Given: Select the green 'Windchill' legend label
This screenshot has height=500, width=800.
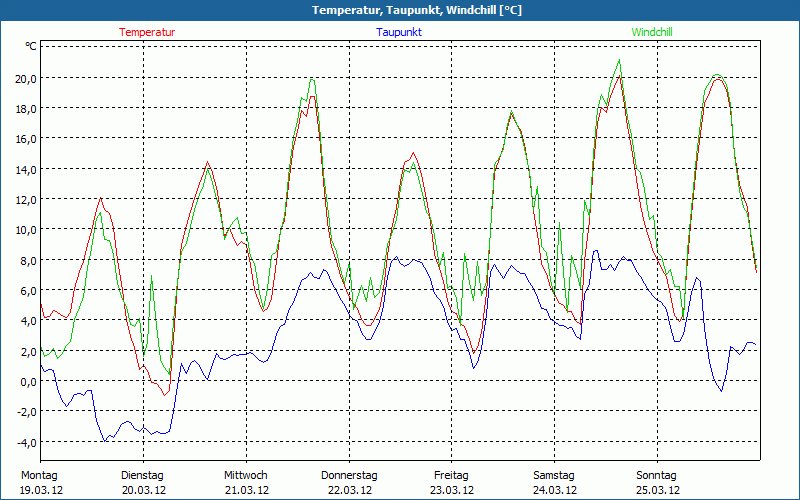Looking at the screenshot, I should [x=652, y=32].
